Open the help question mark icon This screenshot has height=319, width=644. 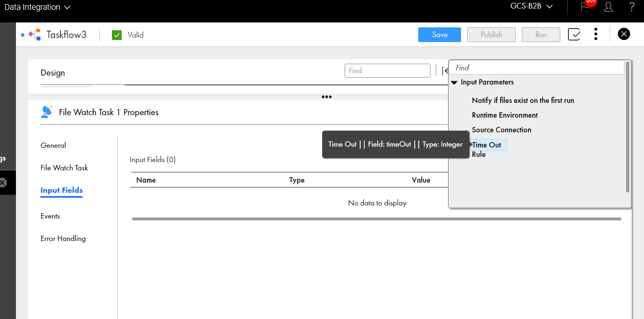(632, 7)
